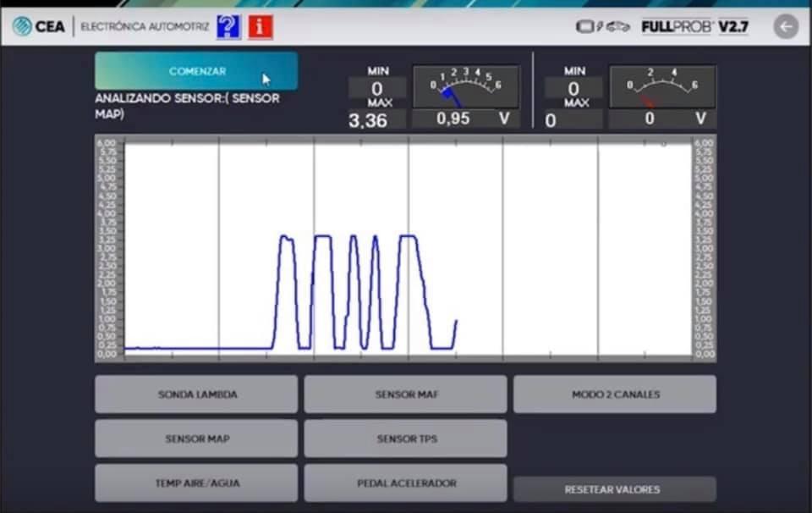
Task: Select the SONDA LAMBDA sensor mode
Action: (x=196, y=394)
